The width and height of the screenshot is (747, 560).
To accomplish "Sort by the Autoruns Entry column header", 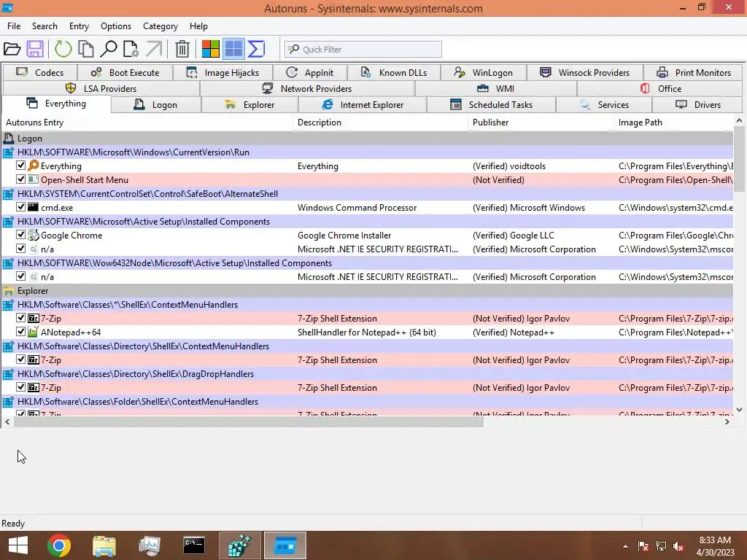I will [147, 122].
